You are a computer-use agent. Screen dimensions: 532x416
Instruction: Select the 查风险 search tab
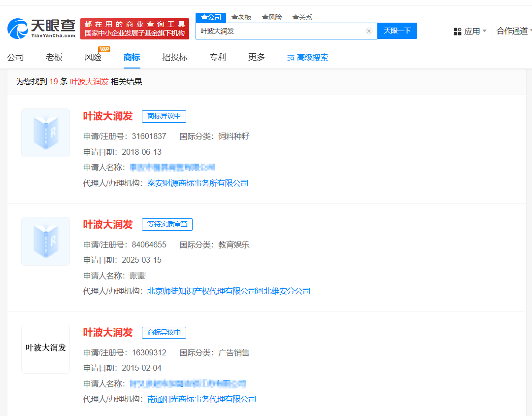tap(272, 17)
